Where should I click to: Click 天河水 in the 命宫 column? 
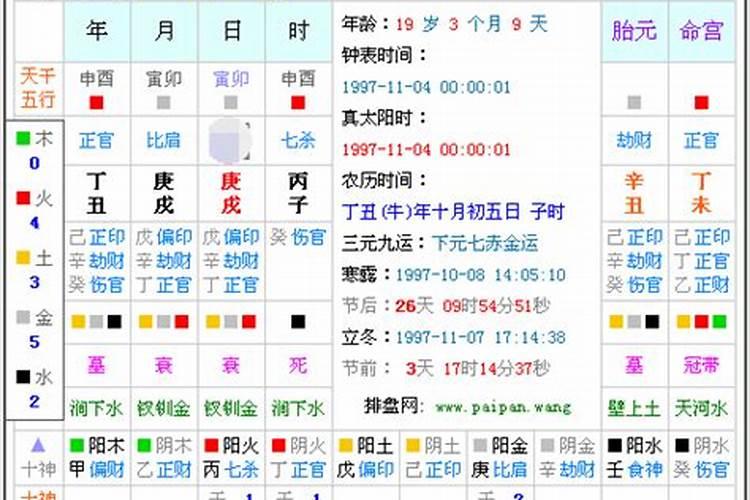[x=701, y=408]
